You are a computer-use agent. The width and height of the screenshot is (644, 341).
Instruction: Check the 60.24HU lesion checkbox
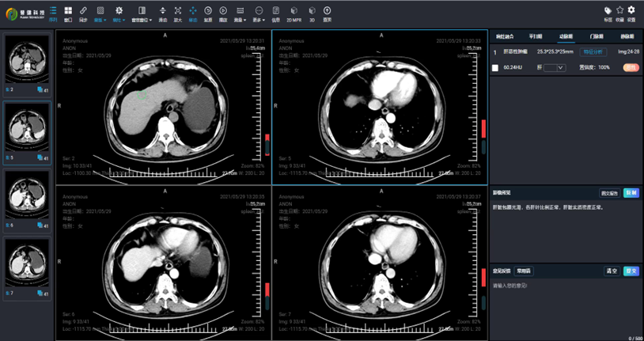495,68
